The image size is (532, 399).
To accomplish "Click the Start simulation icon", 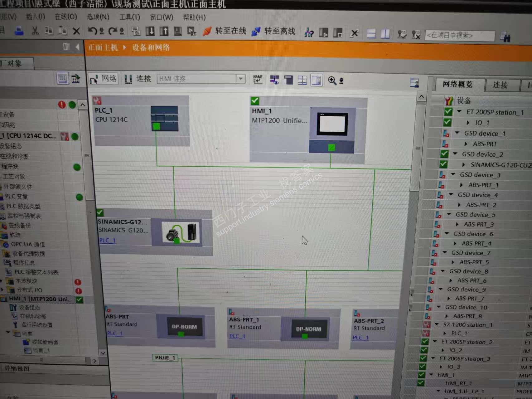I will point(178,31).
